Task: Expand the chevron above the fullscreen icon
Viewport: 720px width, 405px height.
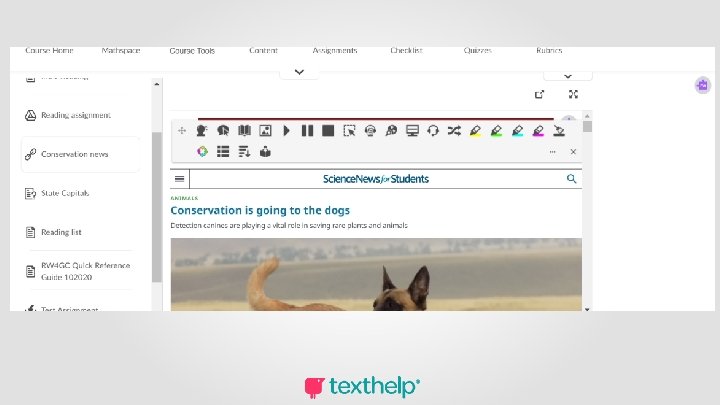Action: pos(568,76)
